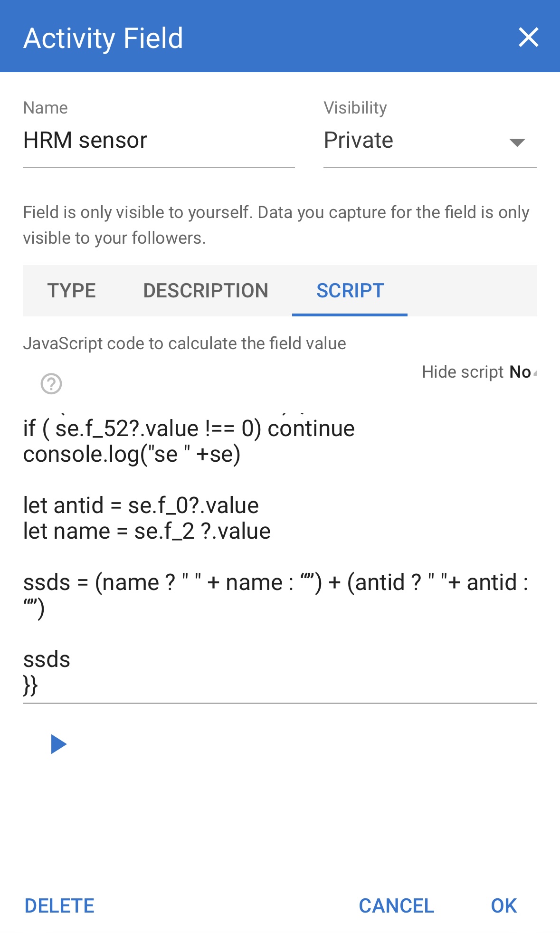Screen dimensions: 560x933
Task: Place cursor on the console.log script line
Action: [132, 455]
